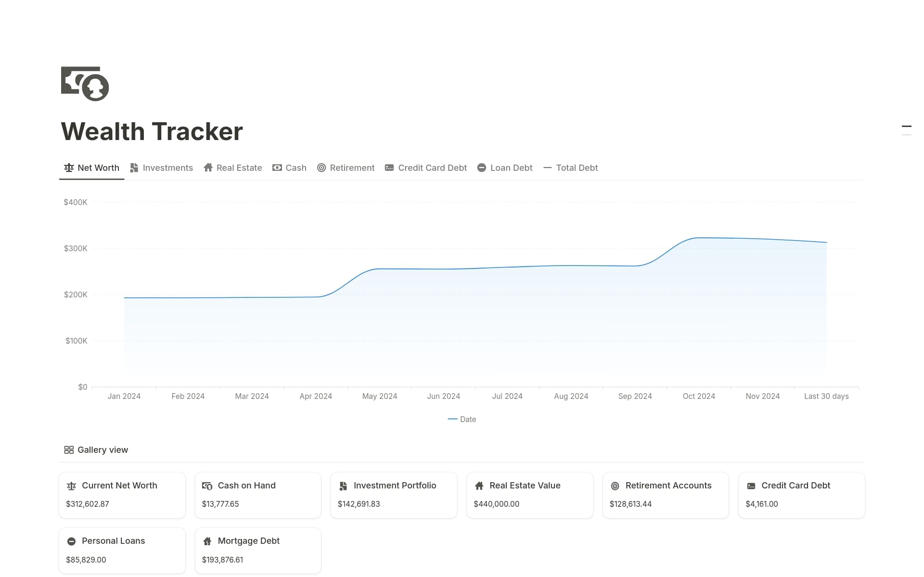
Task: Toggle the Date series in the chart legend
Action: (x=462, y=419)
